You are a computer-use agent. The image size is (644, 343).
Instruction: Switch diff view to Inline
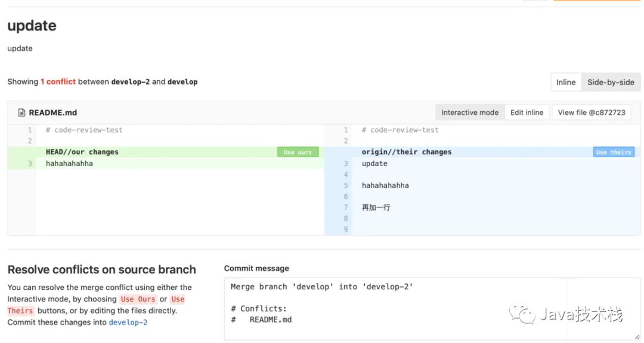click(x=566, y=82)
